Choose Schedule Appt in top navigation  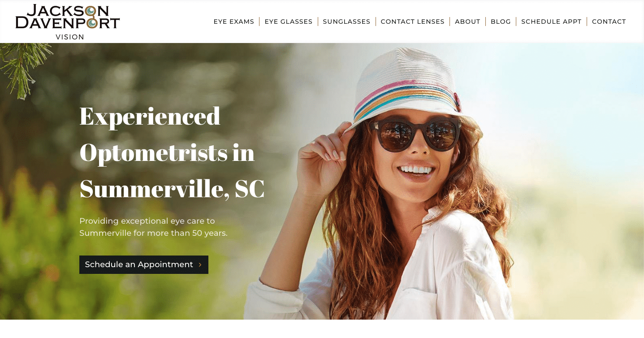[x=551, y=22]
